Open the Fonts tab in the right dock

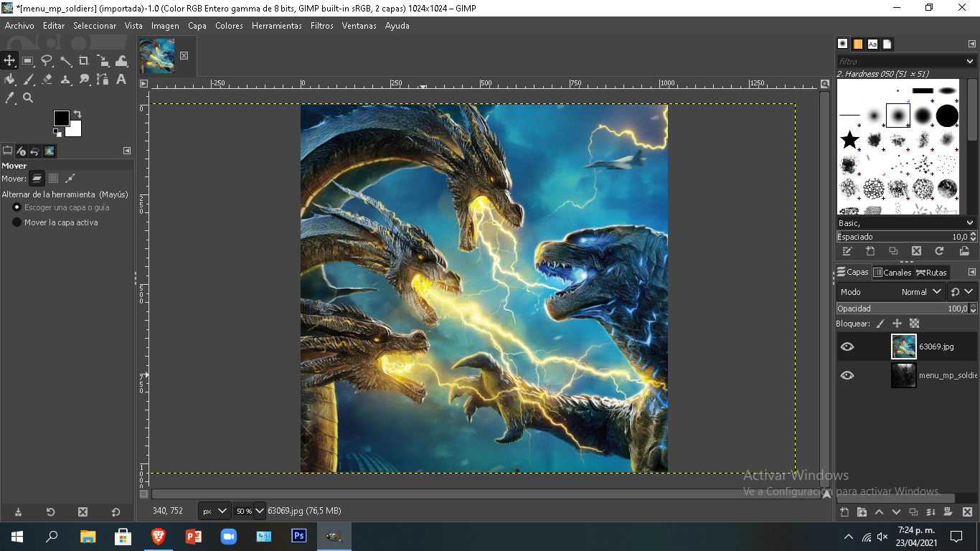point(872,44)
